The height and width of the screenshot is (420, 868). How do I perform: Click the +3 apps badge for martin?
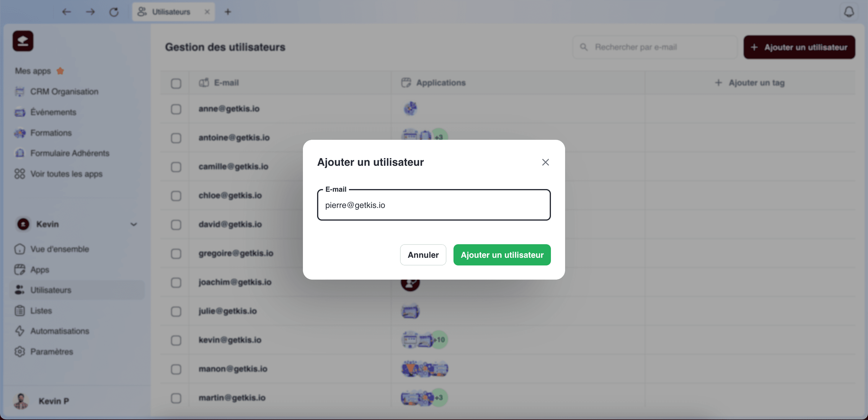[x=439, y=398]
